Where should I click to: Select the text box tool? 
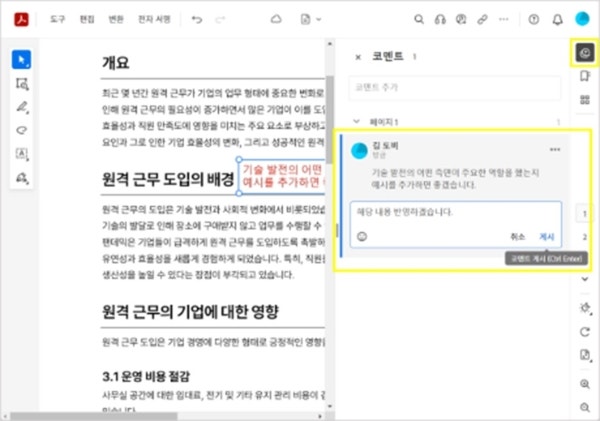tap(22, 154)
